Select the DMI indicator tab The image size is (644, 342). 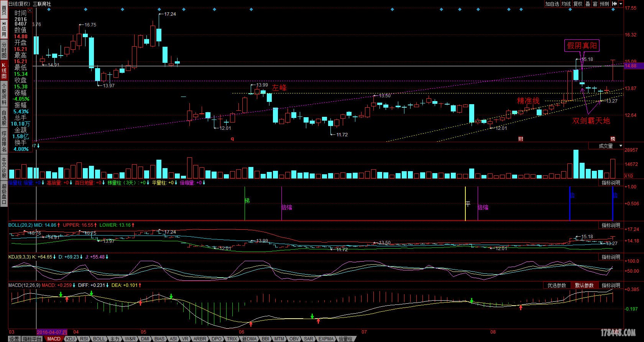145,339
